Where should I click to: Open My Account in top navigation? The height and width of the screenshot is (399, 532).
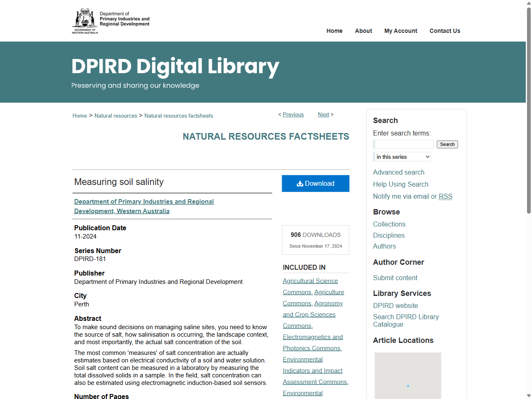(x=401, y=31)
